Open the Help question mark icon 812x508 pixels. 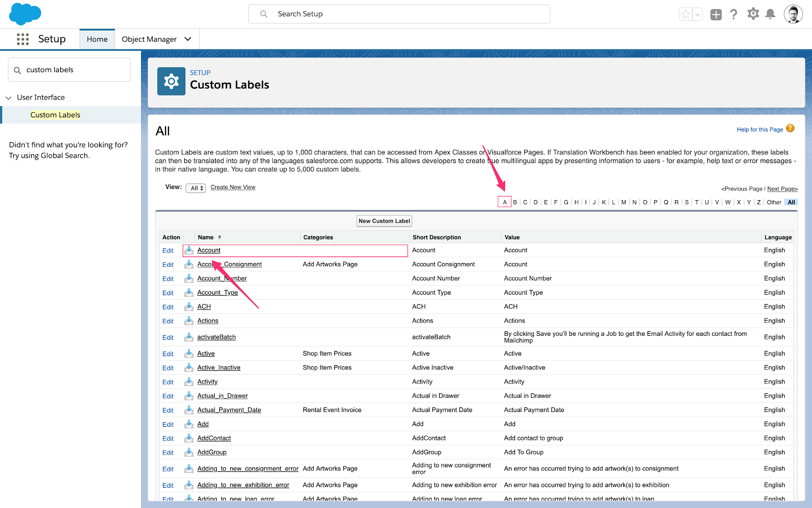[733, 14]
